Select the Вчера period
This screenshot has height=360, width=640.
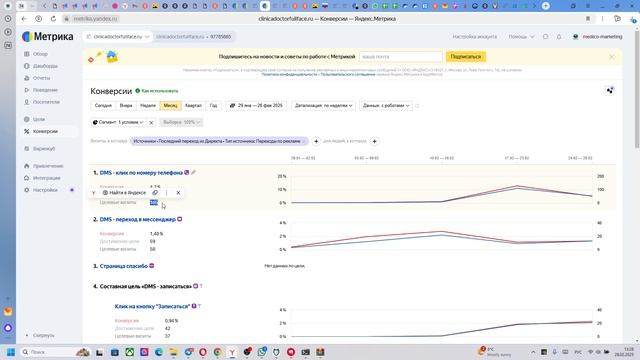(x=126, y=105)
